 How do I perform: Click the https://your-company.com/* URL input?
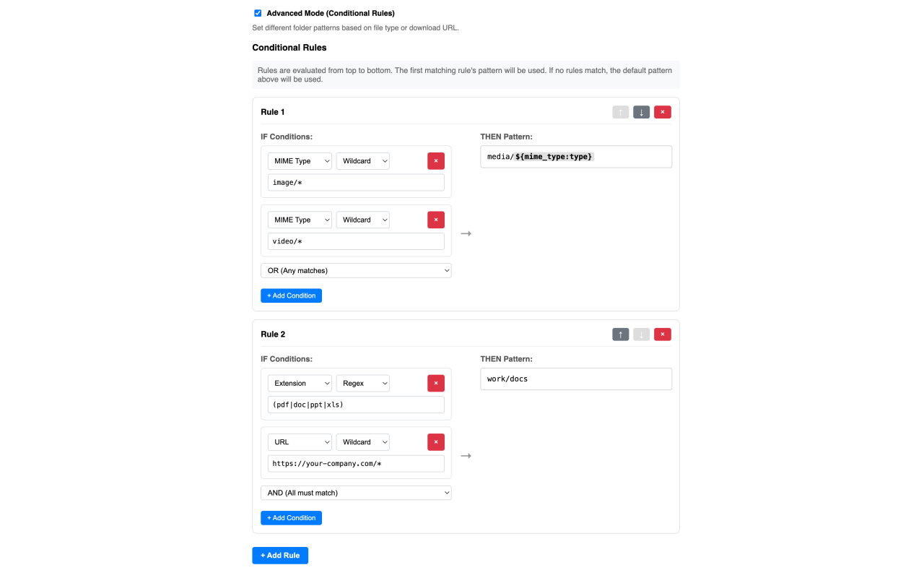pyautogui.click(x=356, y=463)
